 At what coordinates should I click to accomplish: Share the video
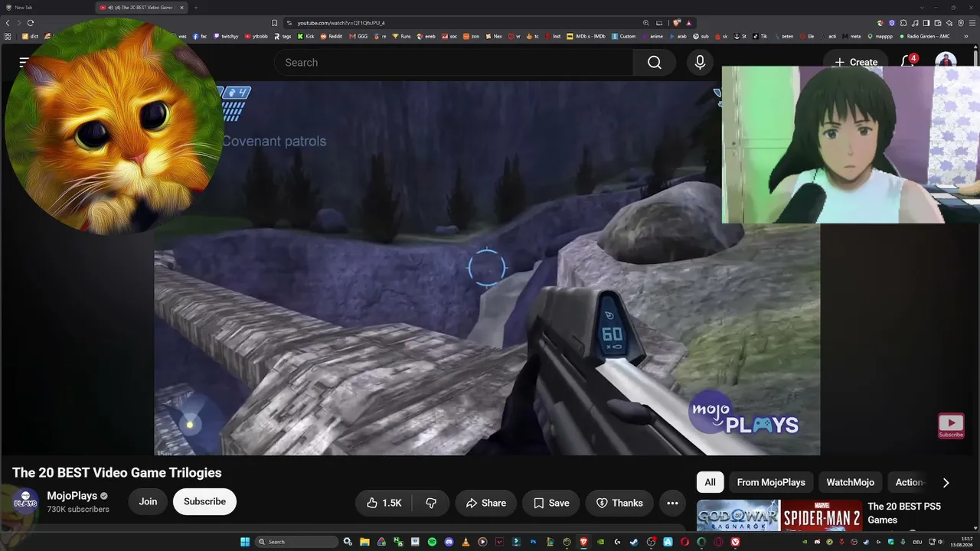[x=486, y=503]
